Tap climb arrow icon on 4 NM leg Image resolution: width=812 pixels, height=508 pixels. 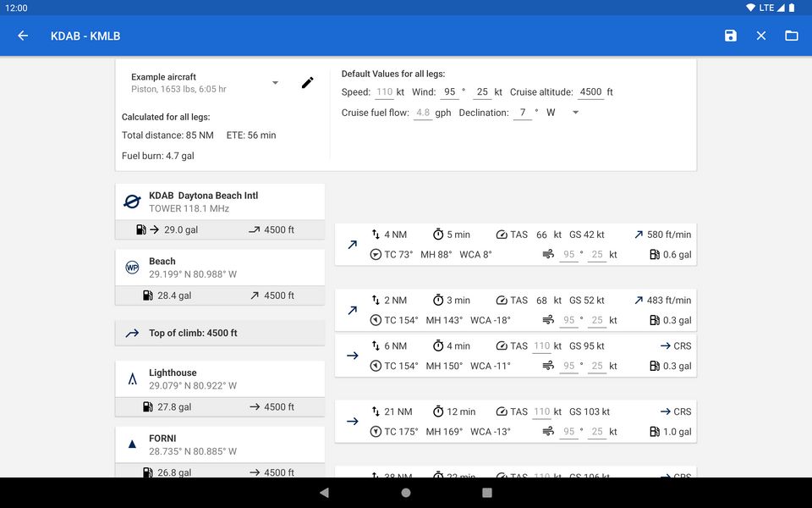click(x=353, y=245)
